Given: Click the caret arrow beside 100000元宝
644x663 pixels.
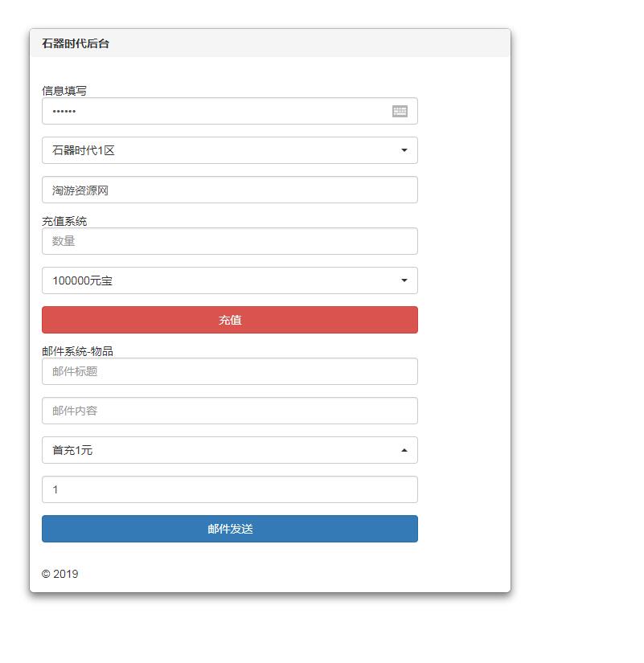Looking at the screenshot, I should 404,280.
